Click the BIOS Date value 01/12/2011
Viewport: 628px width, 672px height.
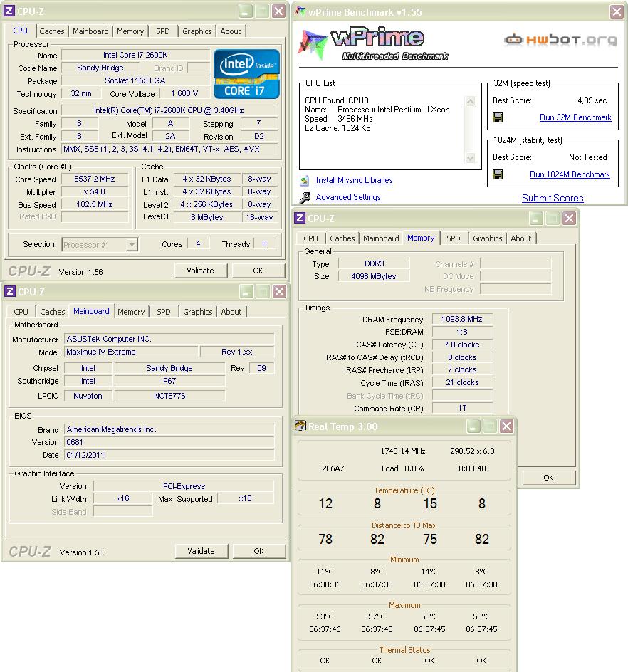[169, 455]
